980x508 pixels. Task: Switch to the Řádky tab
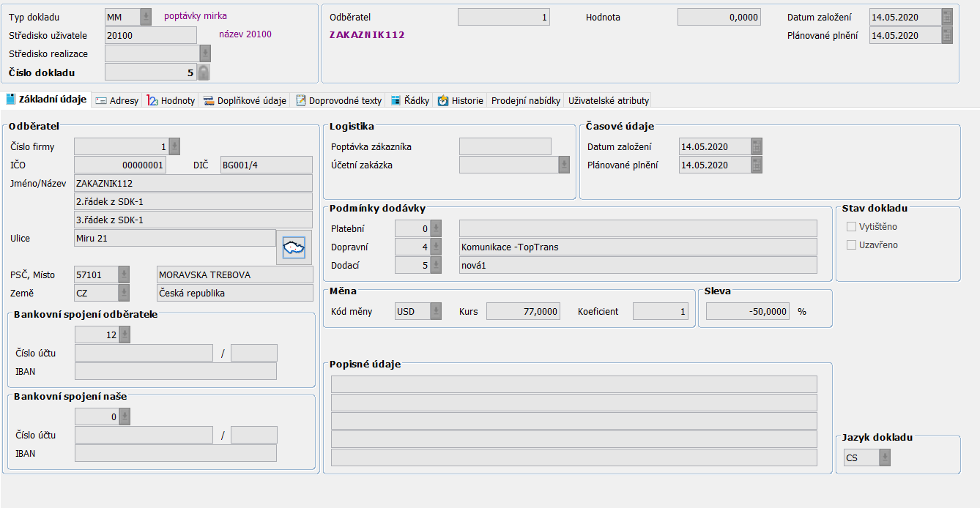coord(410,101)
